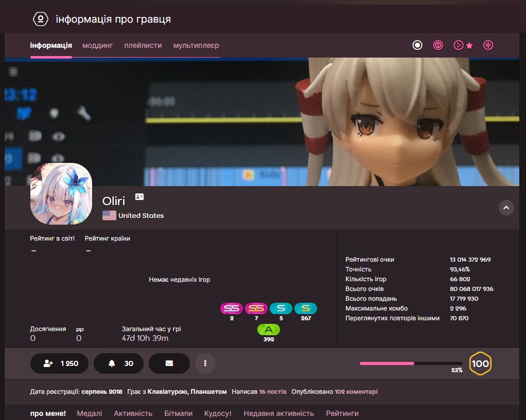The height and width of the screenshot is (420, 526).
Task: Click the default mode star icon
Action: [469, 46]
